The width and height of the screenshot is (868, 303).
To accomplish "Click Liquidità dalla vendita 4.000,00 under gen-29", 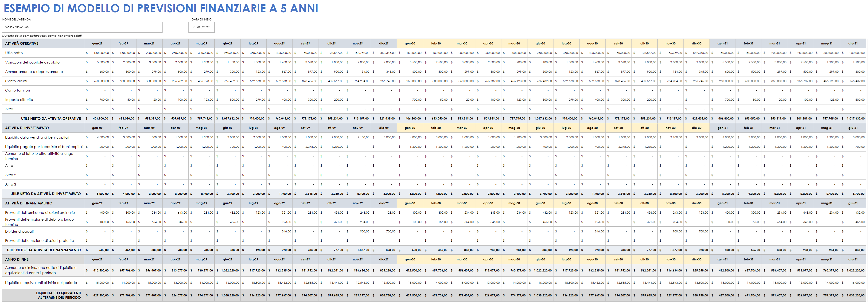I will click(97, 137).
